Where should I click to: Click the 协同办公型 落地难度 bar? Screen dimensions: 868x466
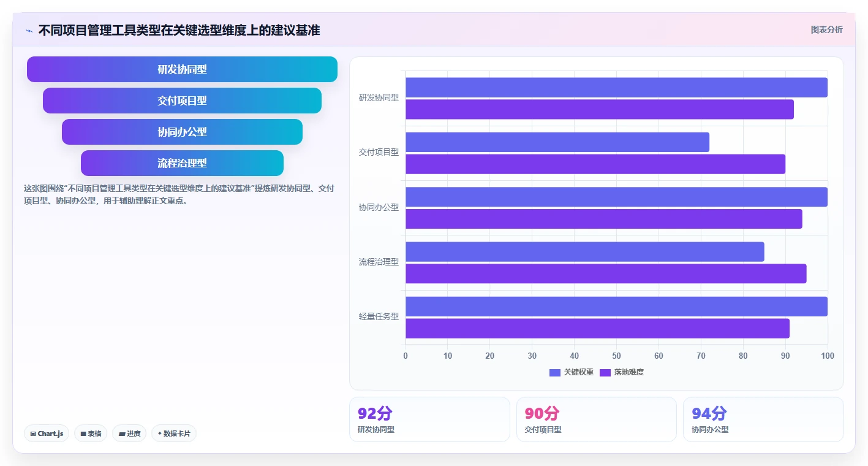click(604, 219)
